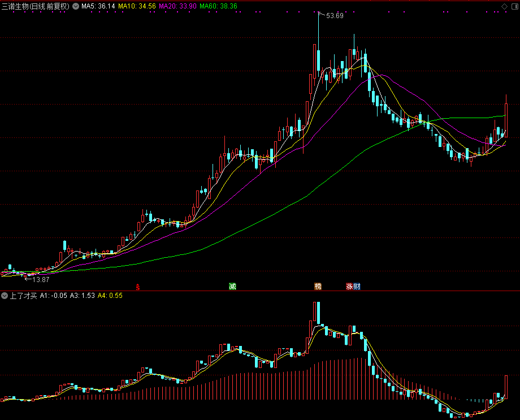520x420 pixels.
Task: Click the red S sell marker icon
Action: coord(138,287)
